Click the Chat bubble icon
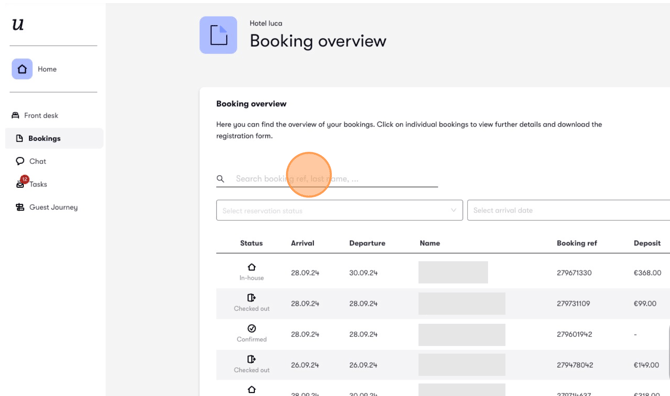This screenshot has width=670, height=396. tap(20, 161)
